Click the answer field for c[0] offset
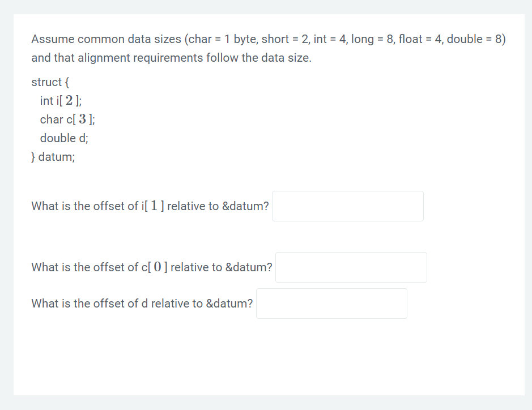The image size is (532, 410). point(351,267)
